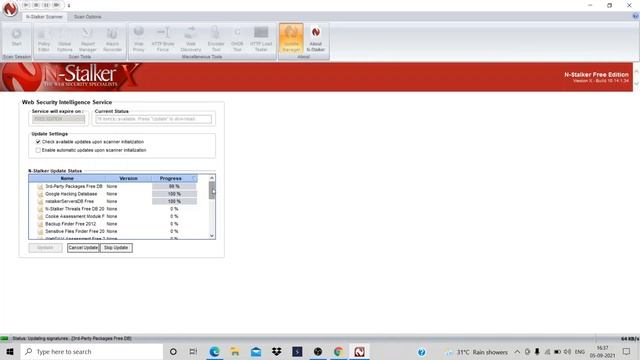This screenshot has width=640, height=360.
Task: Open the Mail app from the taskbar
Action: click(x=256, y=351)
